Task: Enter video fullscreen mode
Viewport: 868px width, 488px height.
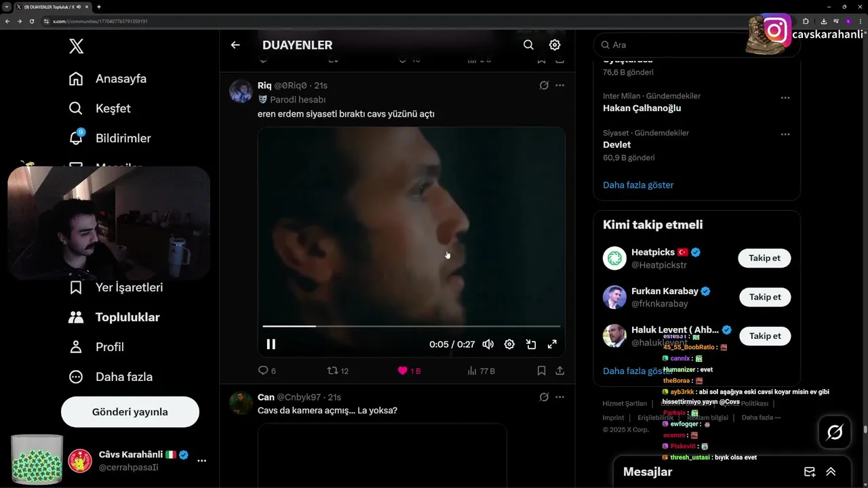Action: (x=552, y=344)
